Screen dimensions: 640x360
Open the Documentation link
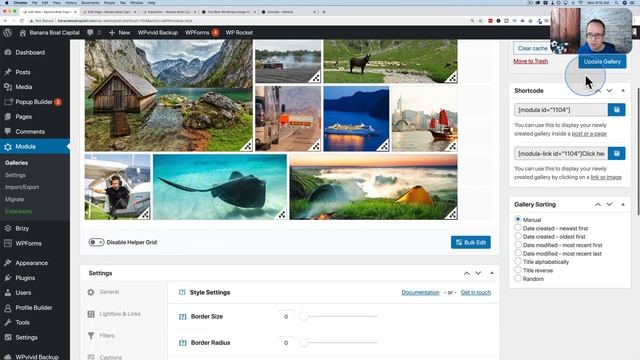[x=420, y=293]
